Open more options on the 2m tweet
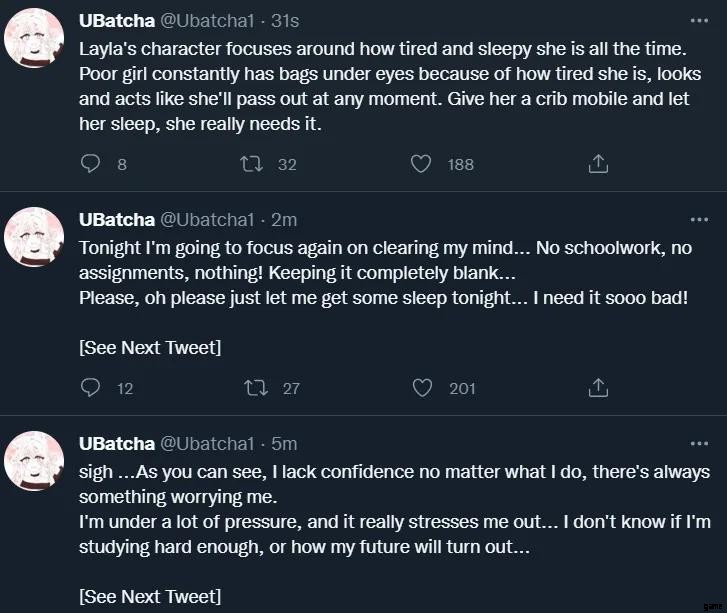Viewport: 727px width, 613px height. [698, 219]
